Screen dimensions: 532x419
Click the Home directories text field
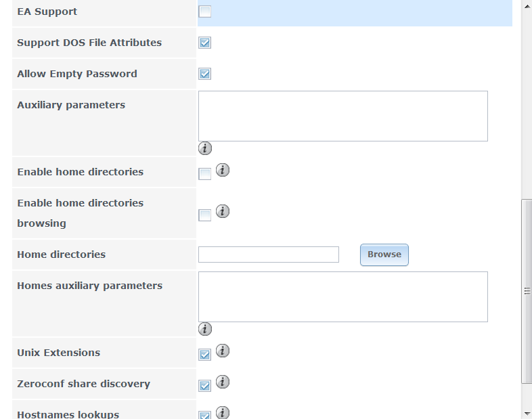[x=268, y=255]
